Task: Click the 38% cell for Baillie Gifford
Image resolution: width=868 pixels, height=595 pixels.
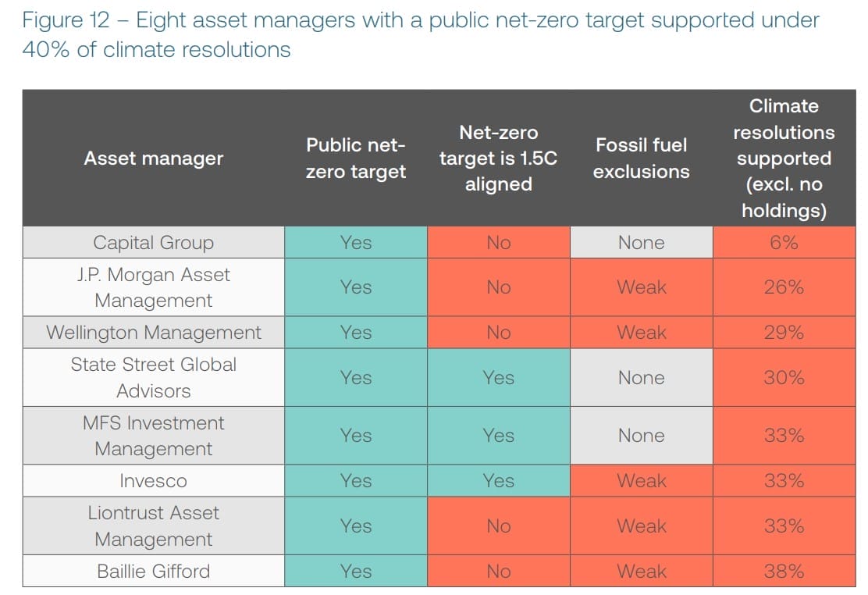Action: pyautogui.click(x=784, y=571)
